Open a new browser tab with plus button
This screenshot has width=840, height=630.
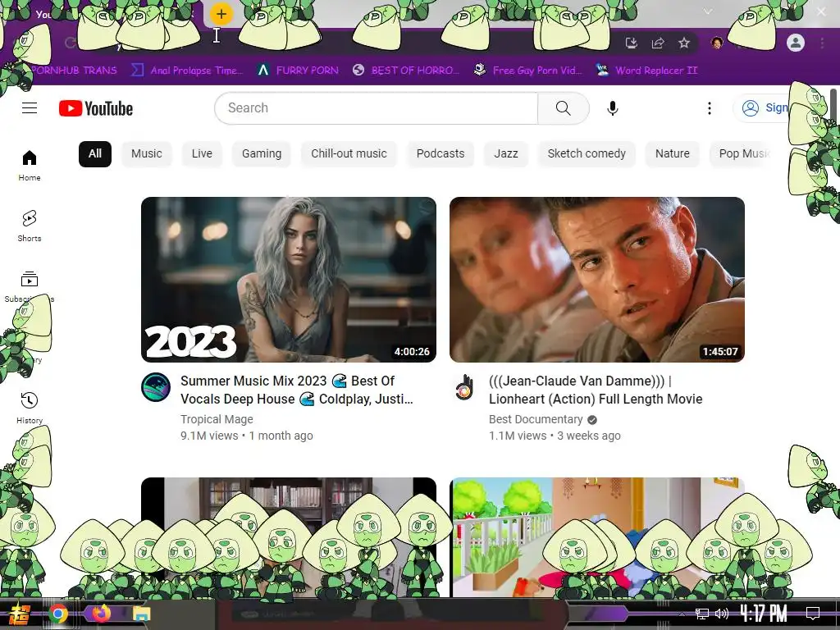[221, 14]
